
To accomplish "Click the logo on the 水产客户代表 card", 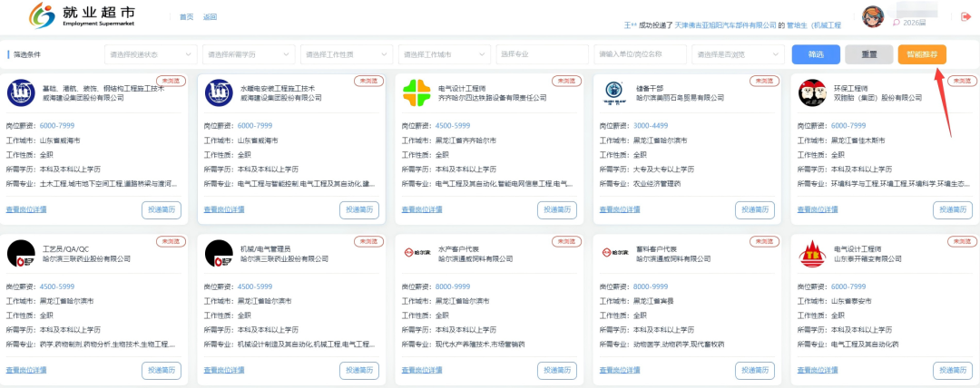I will [416, 254].
